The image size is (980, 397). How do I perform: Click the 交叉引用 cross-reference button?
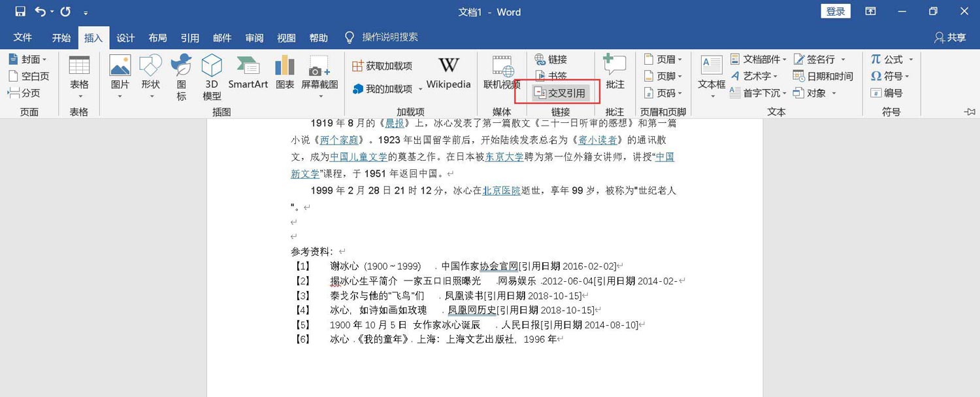pyautogui.click(x=560, y=93)
